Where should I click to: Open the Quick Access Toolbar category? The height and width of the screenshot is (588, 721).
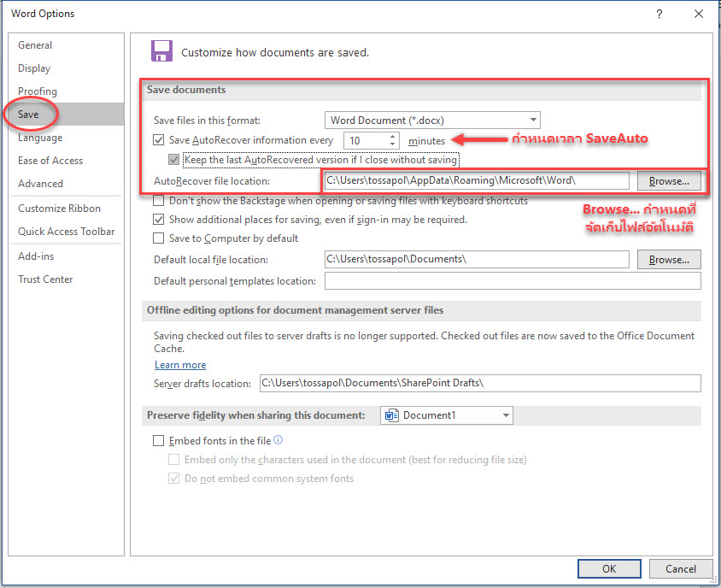pyautogui.click(x=67, y=232)
